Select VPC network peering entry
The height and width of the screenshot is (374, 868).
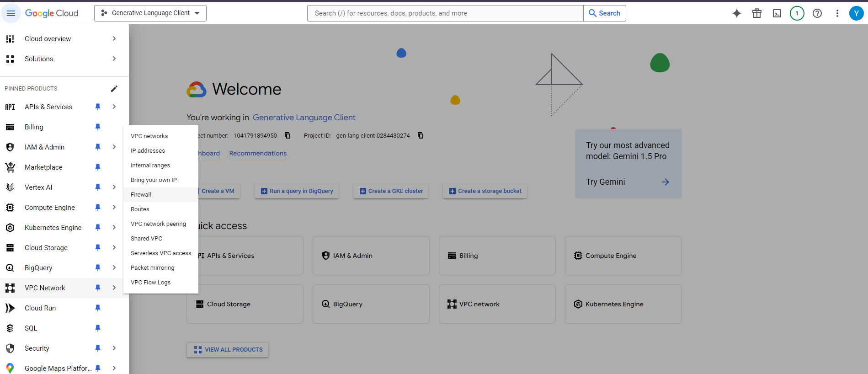(161, 224)
